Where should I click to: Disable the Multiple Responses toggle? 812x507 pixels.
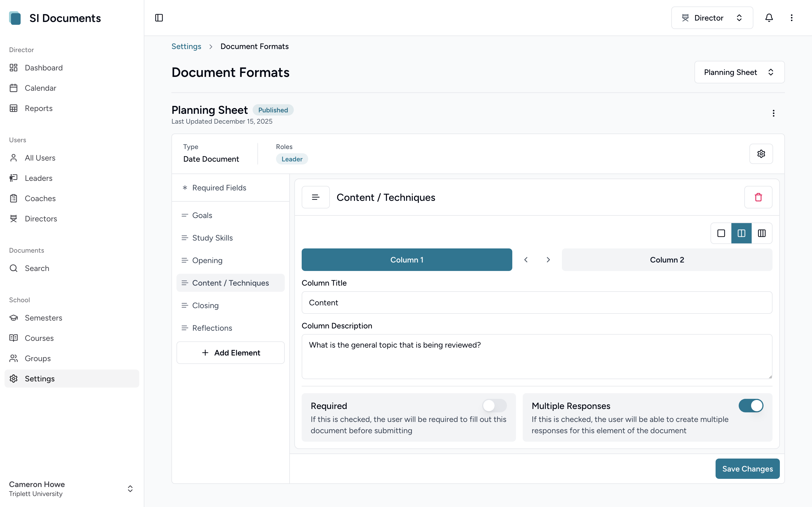pyautogui.click(x=751, y=405)
